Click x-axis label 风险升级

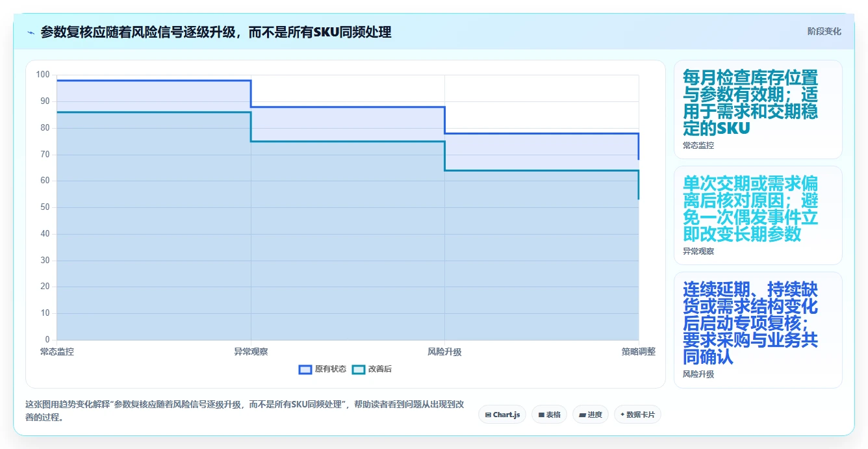[x=444, y=352]
